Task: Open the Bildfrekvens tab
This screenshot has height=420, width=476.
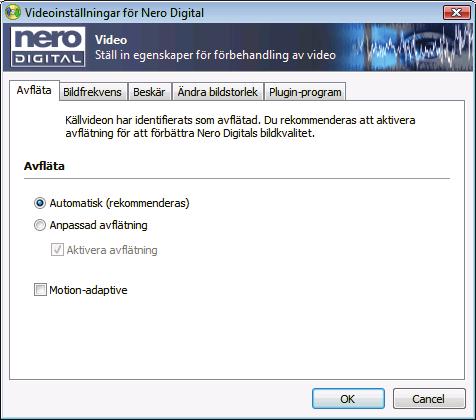Action: [92, 92]
